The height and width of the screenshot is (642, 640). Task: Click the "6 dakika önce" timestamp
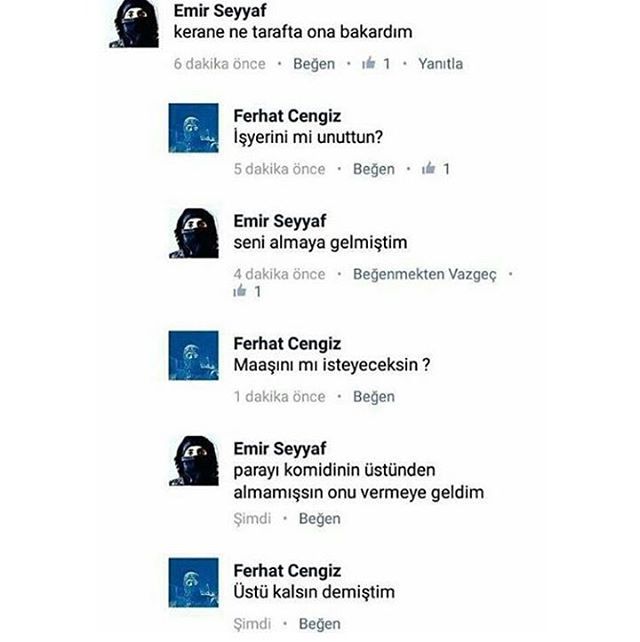(219, 64)
